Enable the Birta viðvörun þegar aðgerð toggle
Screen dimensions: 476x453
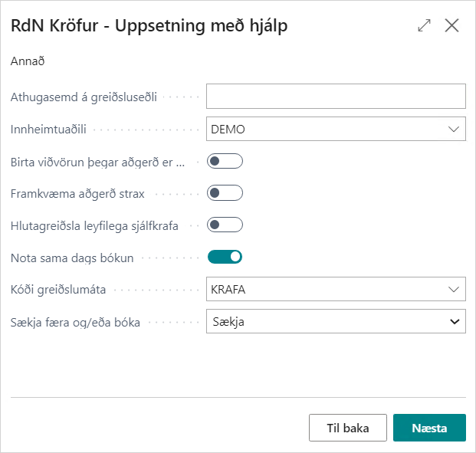[225, 161]
